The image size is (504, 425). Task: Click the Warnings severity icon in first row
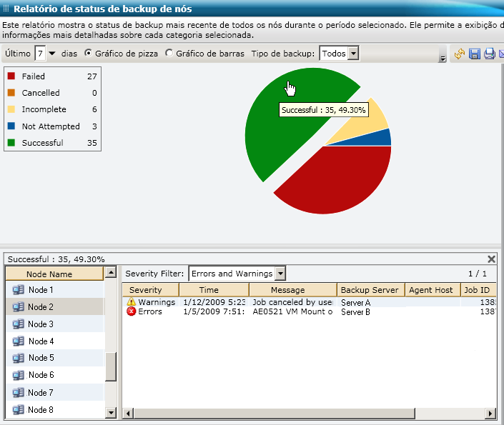[x=131, y=302]
